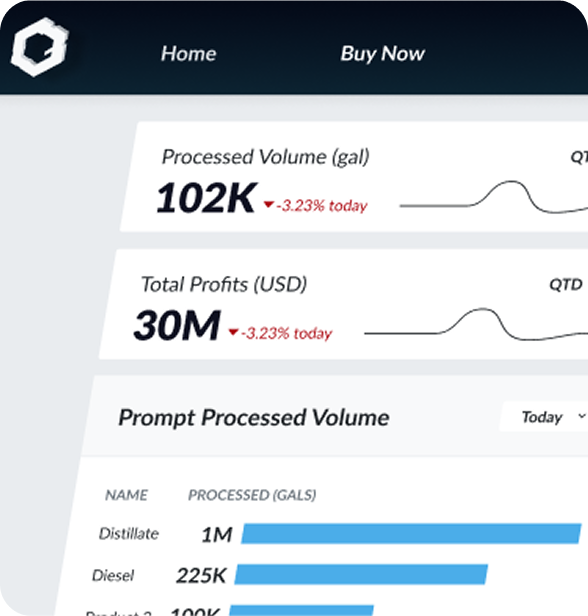Click the -3.23% today label under Processed Volume
Screen dimensions: 588x616
(x=322, y=206)
